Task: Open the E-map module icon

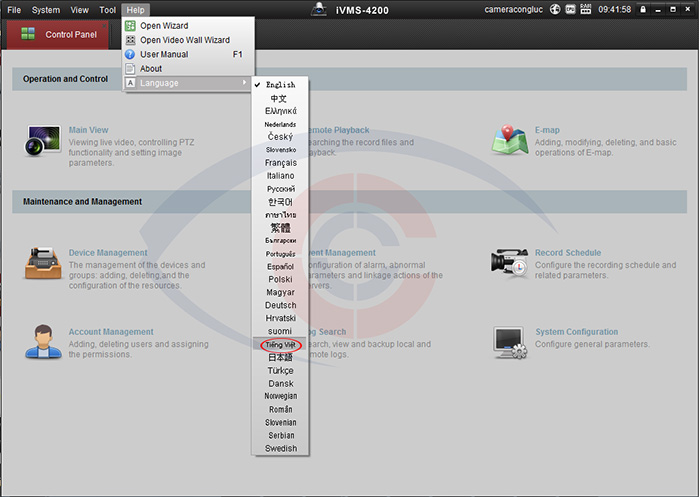Action: click(x=509, y=140)
